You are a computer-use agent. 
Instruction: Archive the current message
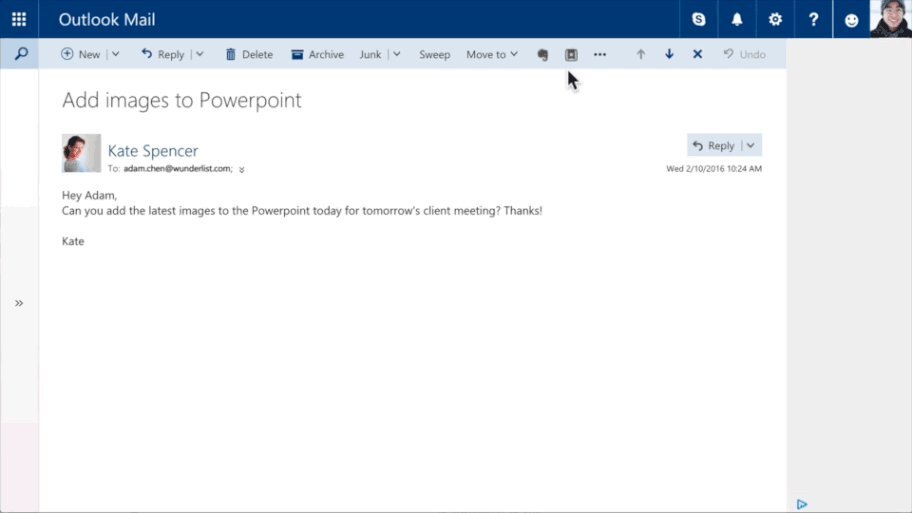(x=317, y=55)
